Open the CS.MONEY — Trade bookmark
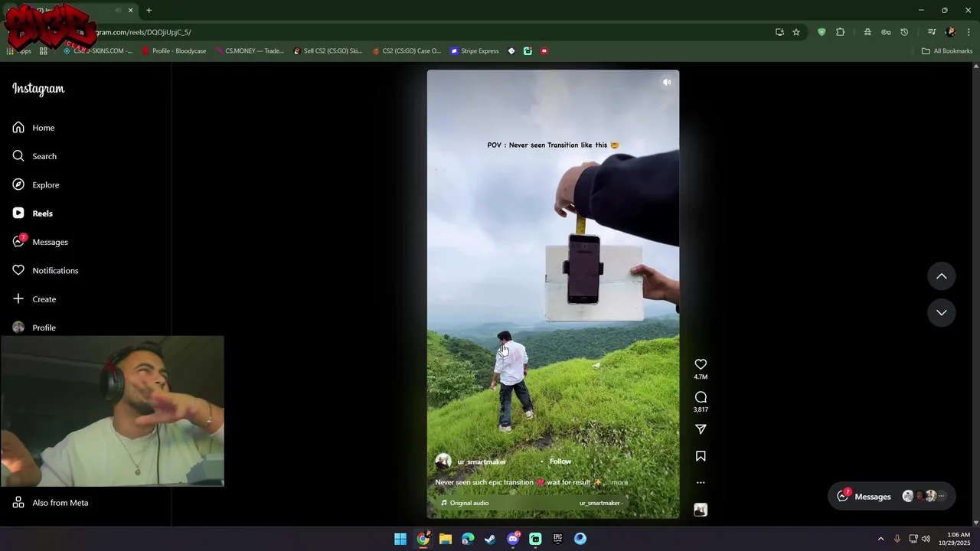 [x=250, y=51]
